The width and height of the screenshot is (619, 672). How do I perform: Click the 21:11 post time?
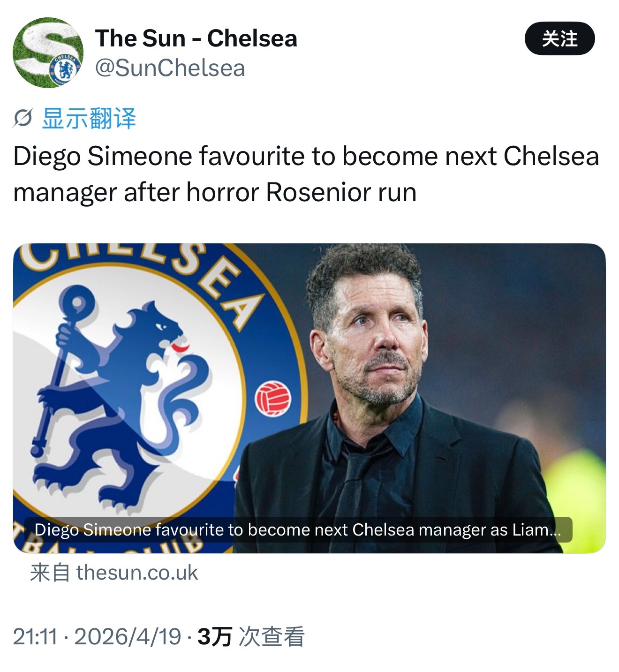[35, 637]
